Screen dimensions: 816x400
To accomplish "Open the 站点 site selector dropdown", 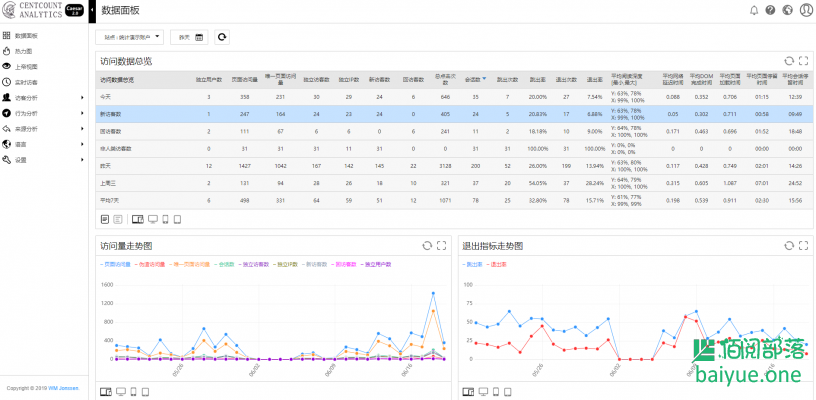I will 130,37.
